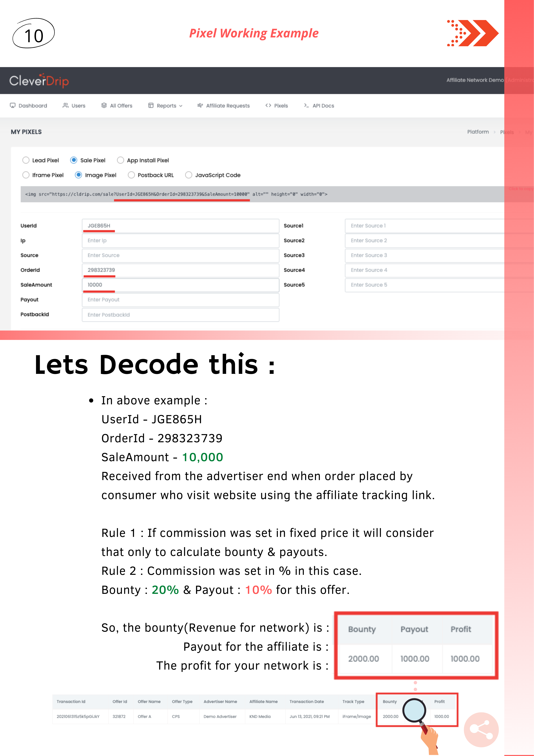The image size is (534, 756).
Task: Select the App Install Pixel option
Action: point(120,160)
